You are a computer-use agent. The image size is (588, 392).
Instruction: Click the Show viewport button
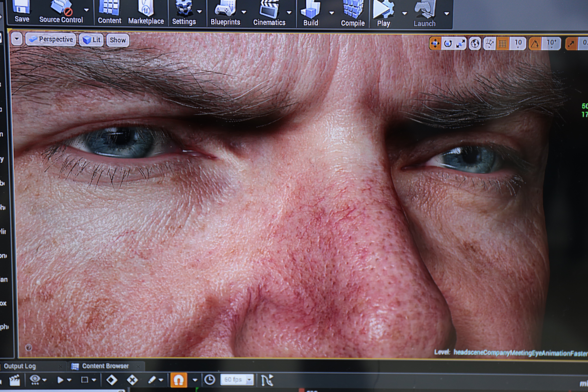118,40
